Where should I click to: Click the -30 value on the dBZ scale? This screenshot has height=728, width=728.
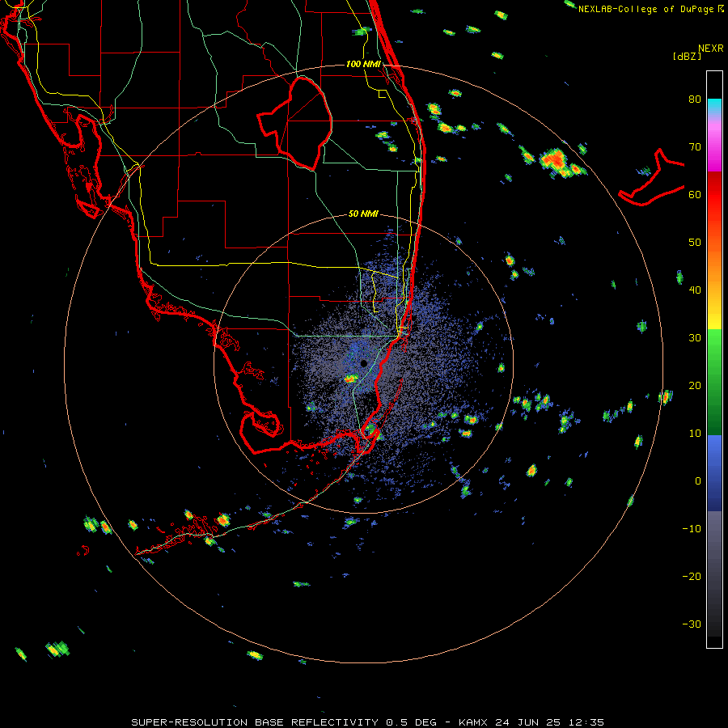tap(692, 624)
